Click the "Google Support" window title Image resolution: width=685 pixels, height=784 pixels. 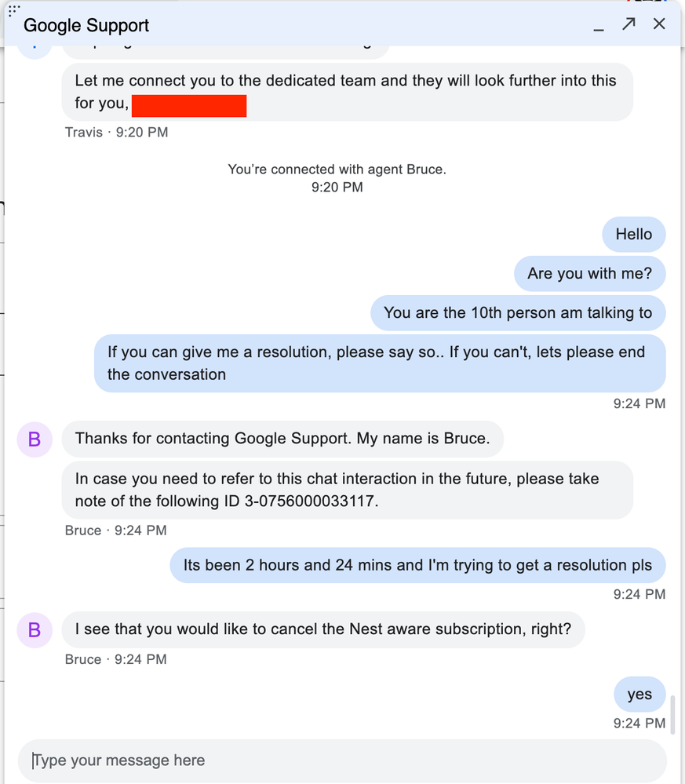coord(86,25)
